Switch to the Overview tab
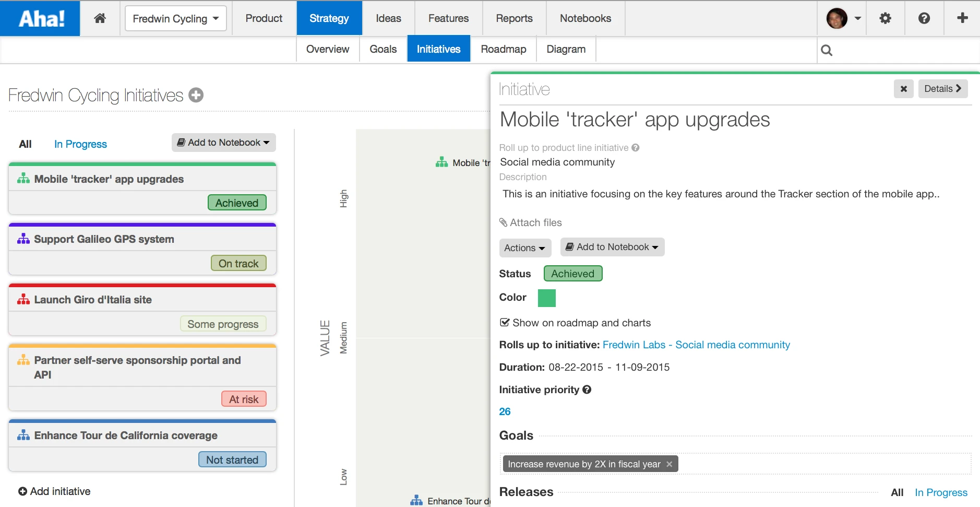 point(328,49)
